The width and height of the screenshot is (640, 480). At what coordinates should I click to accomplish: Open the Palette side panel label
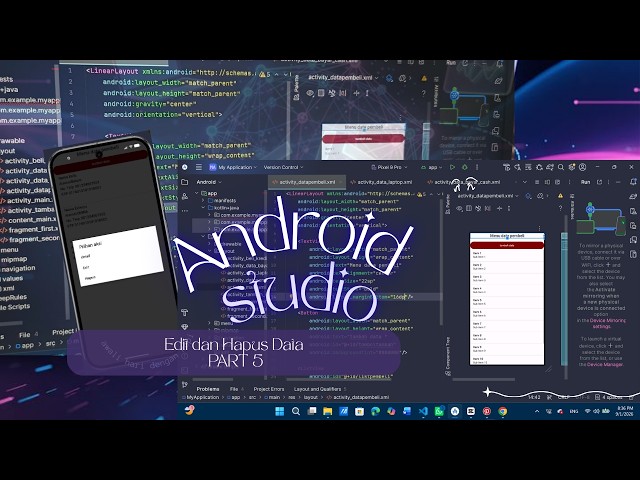coord(448,204)
